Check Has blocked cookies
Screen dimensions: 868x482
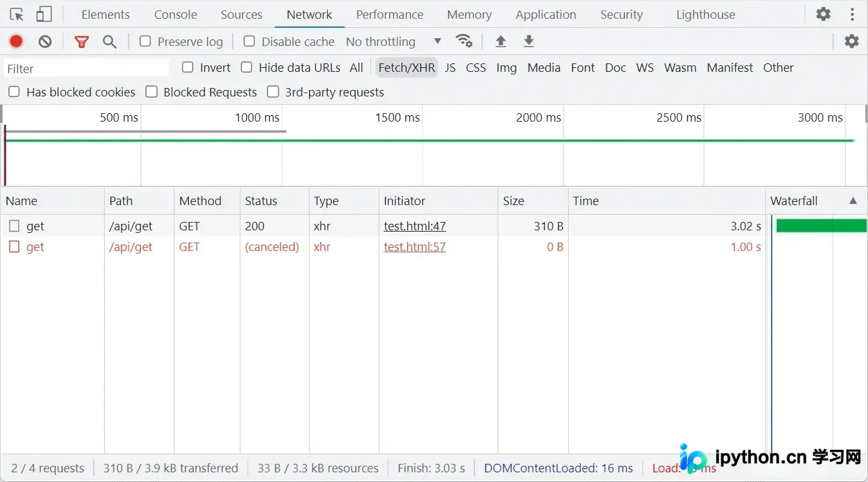click(14, 92)
